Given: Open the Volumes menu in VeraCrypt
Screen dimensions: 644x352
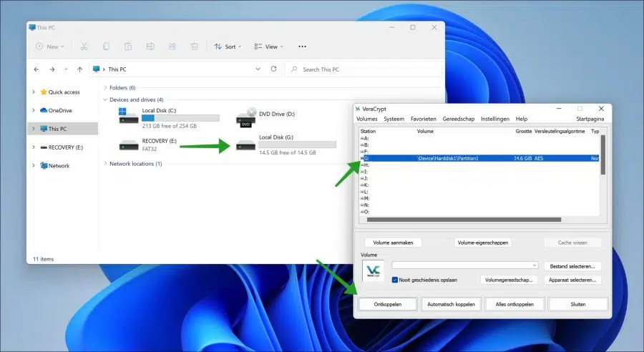Looking at the screenshot, I should click(x=367, y=119).
